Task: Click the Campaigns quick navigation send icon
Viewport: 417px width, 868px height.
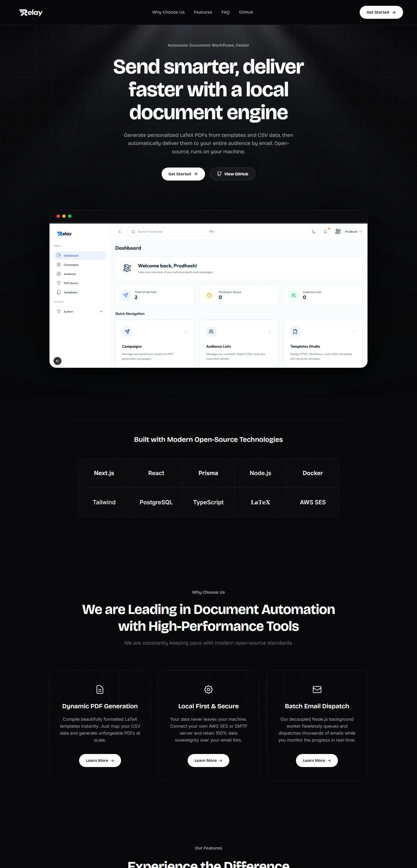Action: [127, 332]
